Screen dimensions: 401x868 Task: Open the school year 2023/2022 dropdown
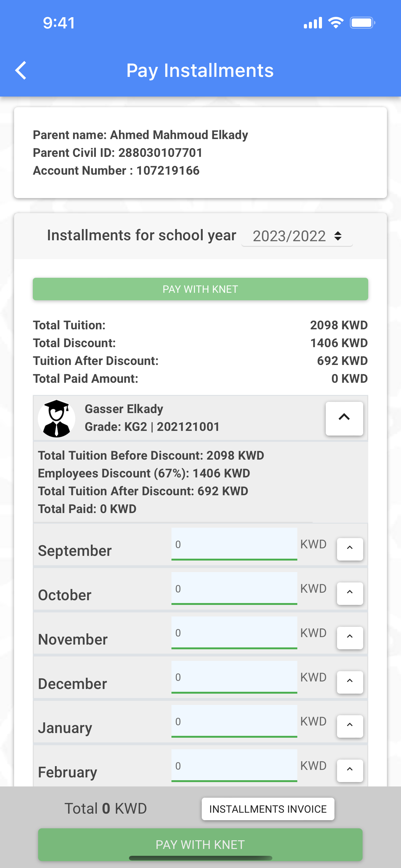(x=297, y=236)
